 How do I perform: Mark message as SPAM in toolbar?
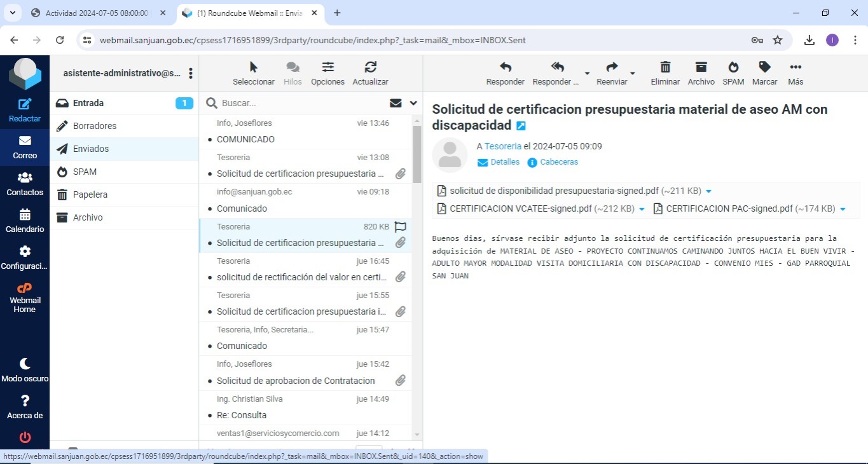[x=733, y=67]
